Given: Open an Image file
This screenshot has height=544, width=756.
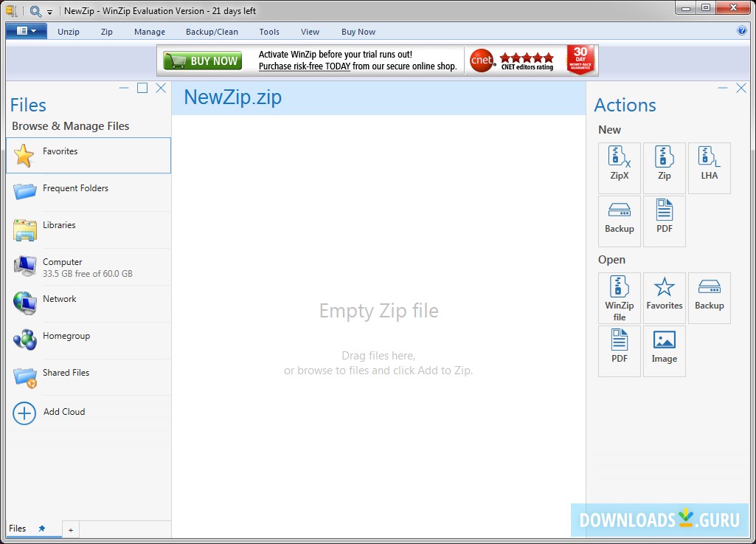Looking at the screenshot, I should 664,351.
